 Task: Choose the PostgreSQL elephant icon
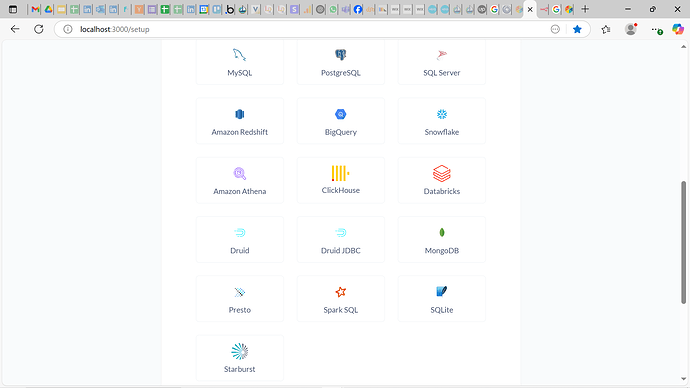(341, 55)
